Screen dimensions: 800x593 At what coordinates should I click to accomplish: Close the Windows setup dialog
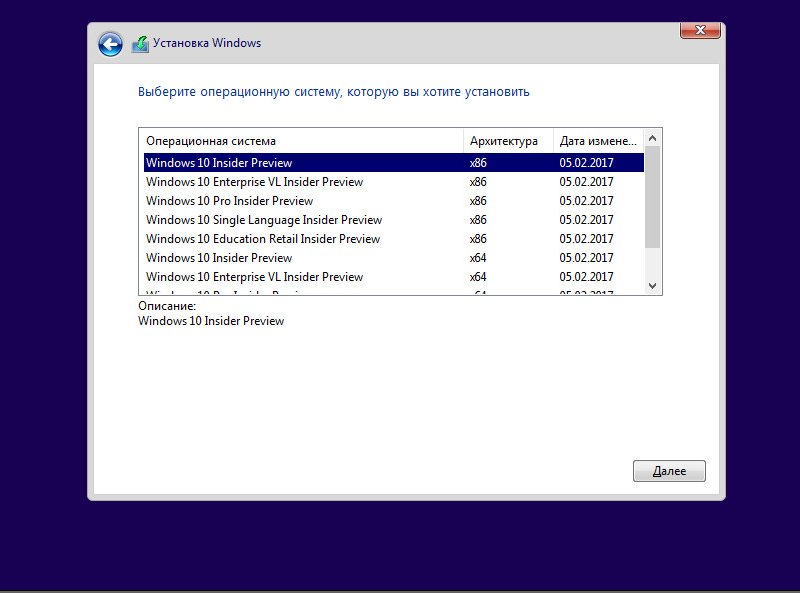click(700, 30)
